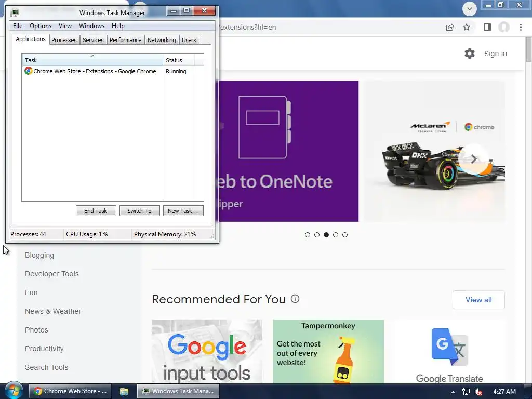Click the View all button
The height and width of the screenshot is (399, 532).
click(478, 300)
